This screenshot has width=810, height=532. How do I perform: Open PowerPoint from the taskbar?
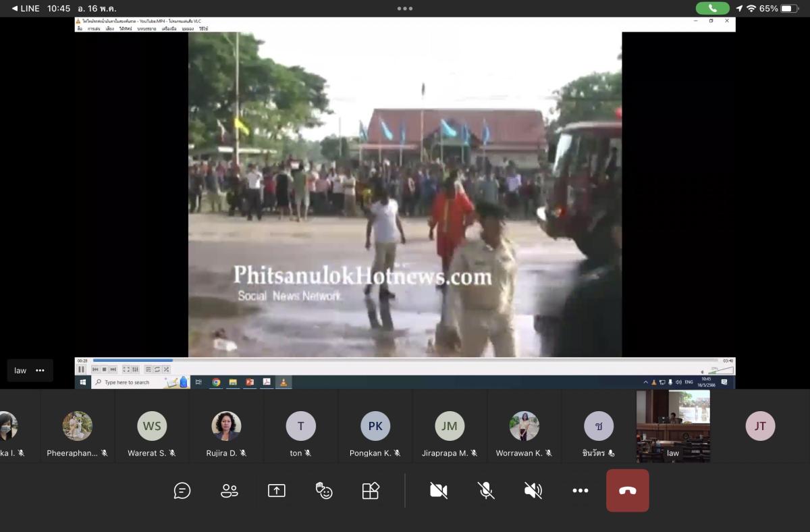coord(250,382)
